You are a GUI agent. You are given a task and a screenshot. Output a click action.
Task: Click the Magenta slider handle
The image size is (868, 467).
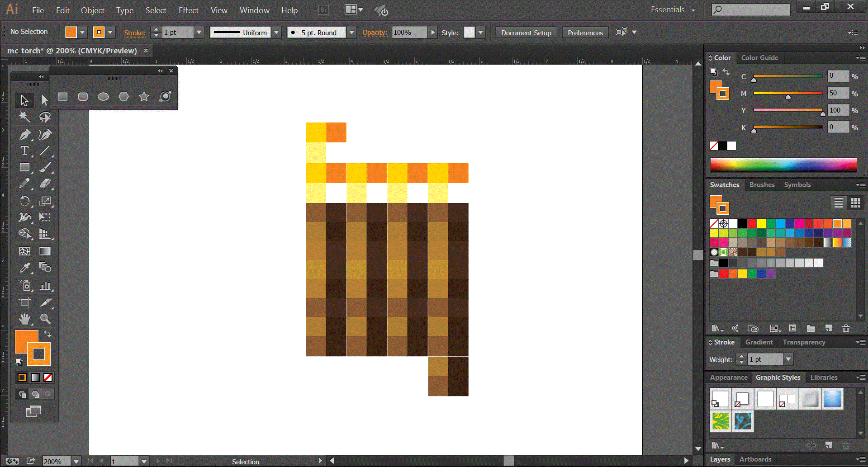[788, 97]
